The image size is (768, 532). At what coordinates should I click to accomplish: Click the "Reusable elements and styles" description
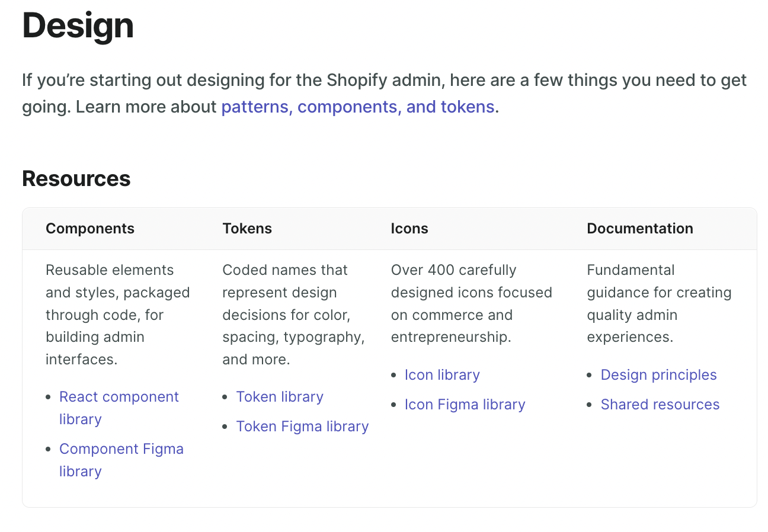point(117,315)
